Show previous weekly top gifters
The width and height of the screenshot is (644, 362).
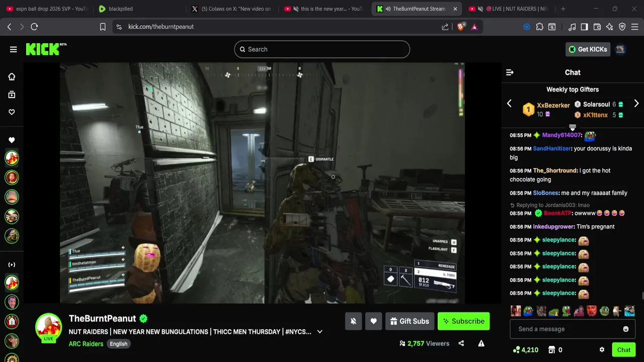click(x=509, y=104)
